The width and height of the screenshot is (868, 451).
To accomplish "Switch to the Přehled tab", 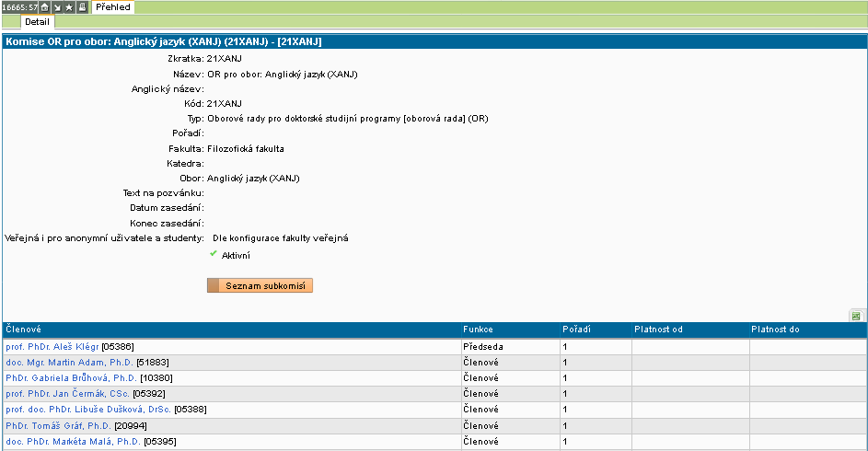I will coord(113,6).
